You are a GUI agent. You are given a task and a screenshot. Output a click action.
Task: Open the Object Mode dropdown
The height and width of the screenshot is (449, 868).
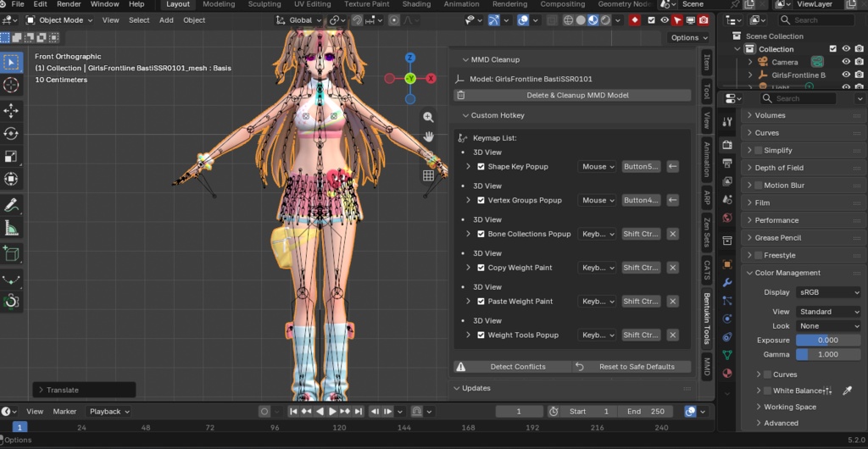(x=58, y=20)
